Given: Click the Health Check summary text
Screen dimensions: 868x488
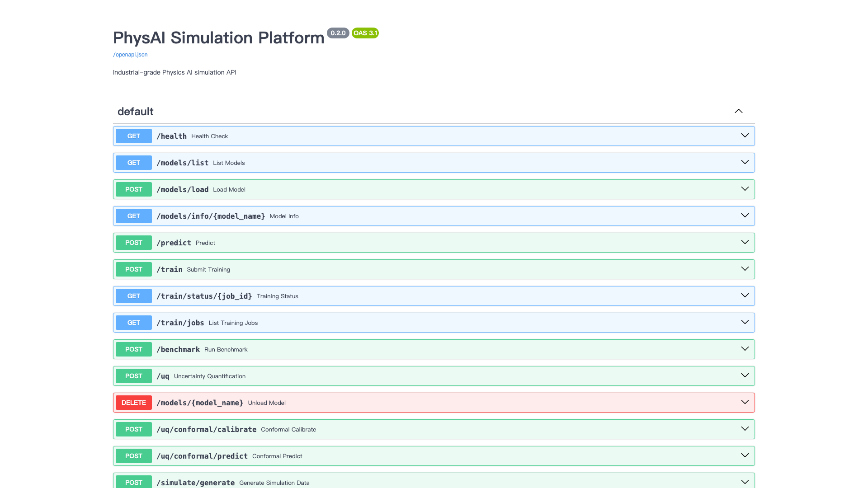Looking at the screenshot, I should [x=209, y=136].
